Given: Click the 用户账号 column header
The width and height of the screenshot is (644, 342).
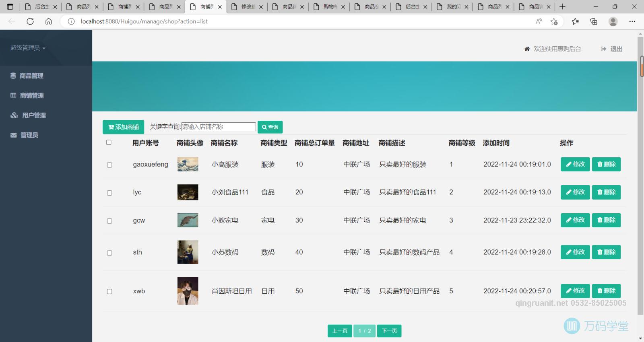Looking at the screenshot, I should click(x=146, y=143).
